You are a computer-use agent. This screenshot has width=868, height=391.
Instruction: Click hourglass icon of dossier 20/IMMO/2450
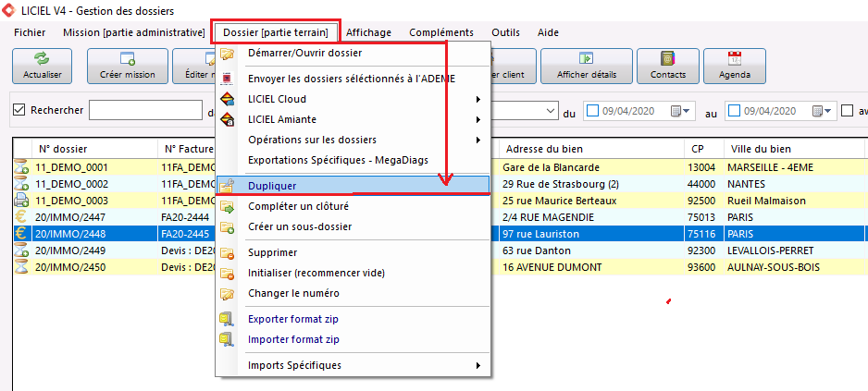(x=21, y=267)
